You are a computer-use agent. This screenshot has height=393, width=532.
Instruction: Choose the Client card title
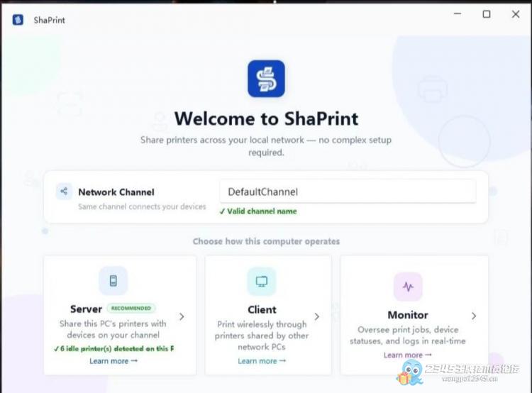pos(262,309)
